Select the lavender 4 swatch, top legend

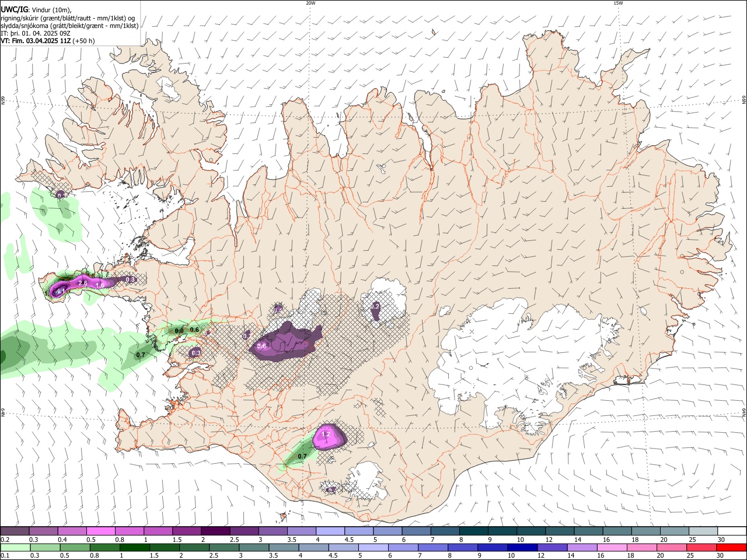[330, 531]
